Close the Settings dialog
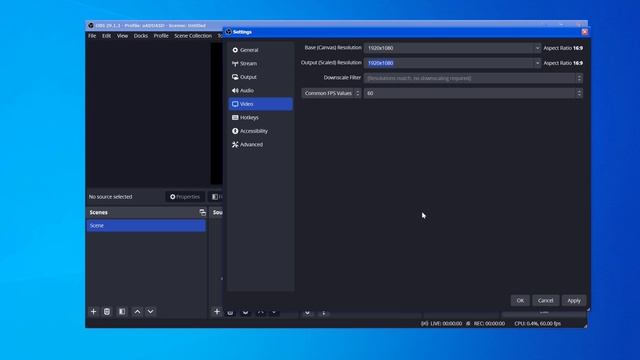The height and width of the screenshot is (360, 640). (x=584, y=32)
